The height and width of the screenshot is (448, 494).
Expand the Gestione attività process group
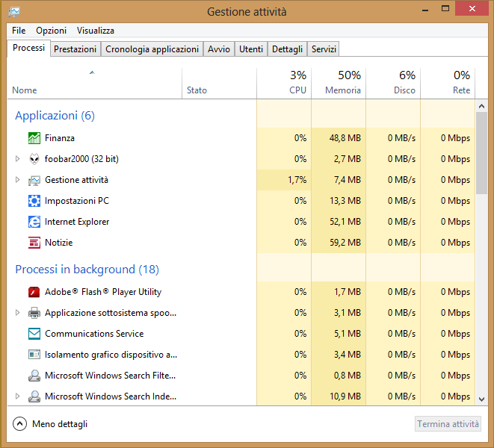[x=18, y=180]
